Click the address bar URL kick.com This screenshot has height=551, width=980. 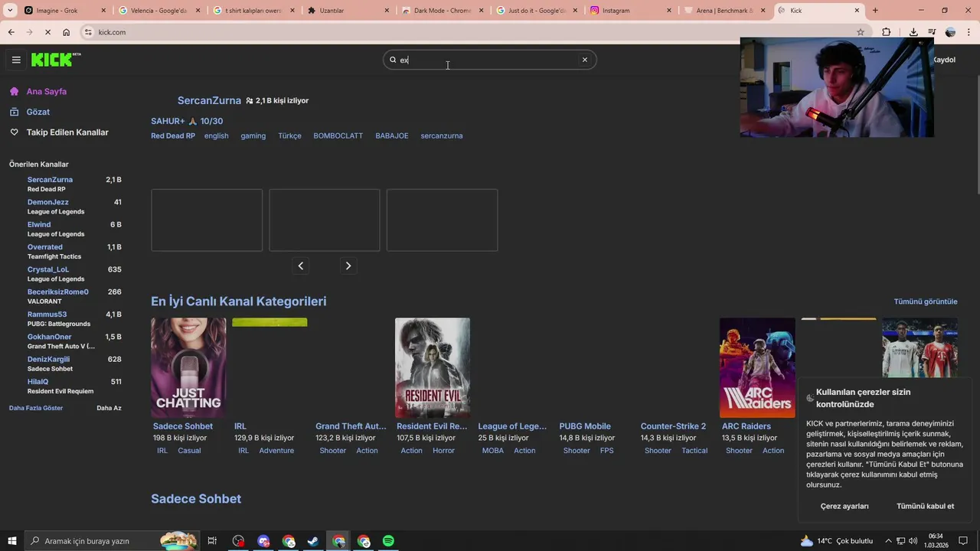112,32
